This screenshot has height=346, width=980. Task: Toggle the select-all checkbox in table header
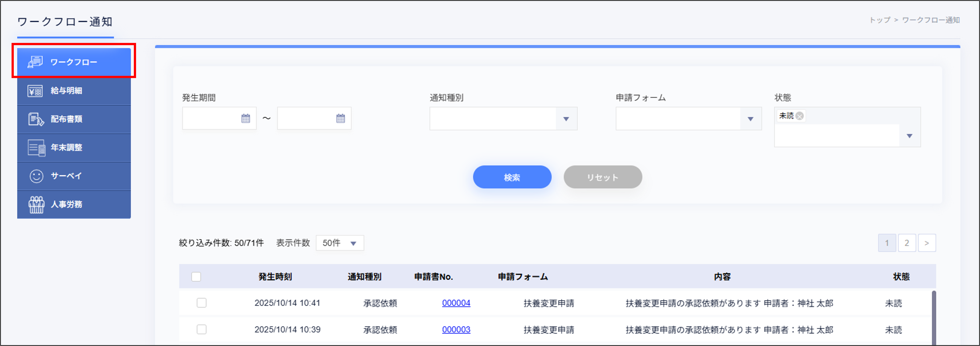(196, 277)
